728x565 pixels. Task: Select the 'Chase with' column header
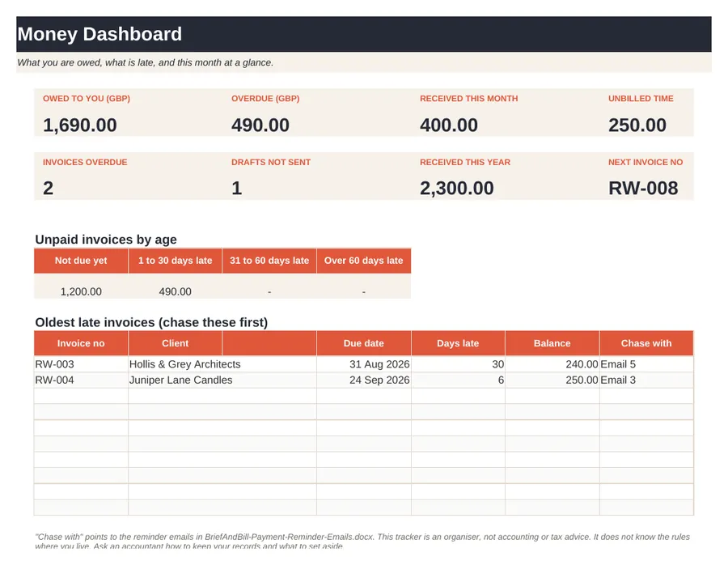pyautogui.click(x=646, y=343)
